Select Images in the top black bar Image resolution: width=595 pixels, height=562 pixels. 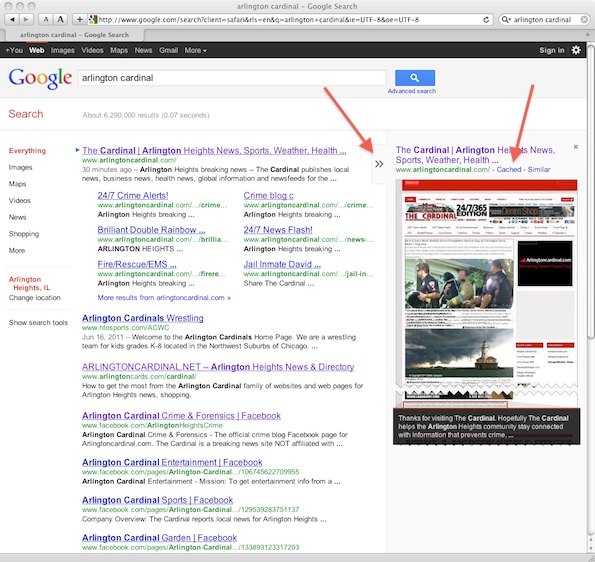63,50
